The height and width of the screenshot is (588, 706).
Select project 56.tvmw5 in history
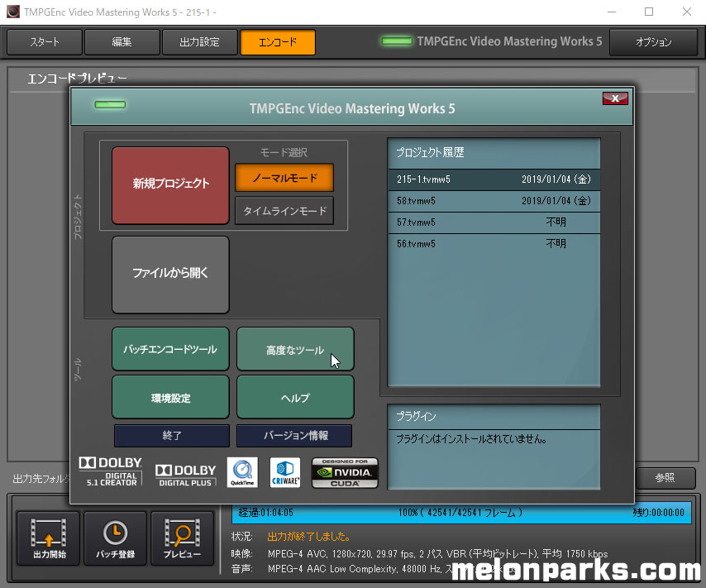click(494, 244)
